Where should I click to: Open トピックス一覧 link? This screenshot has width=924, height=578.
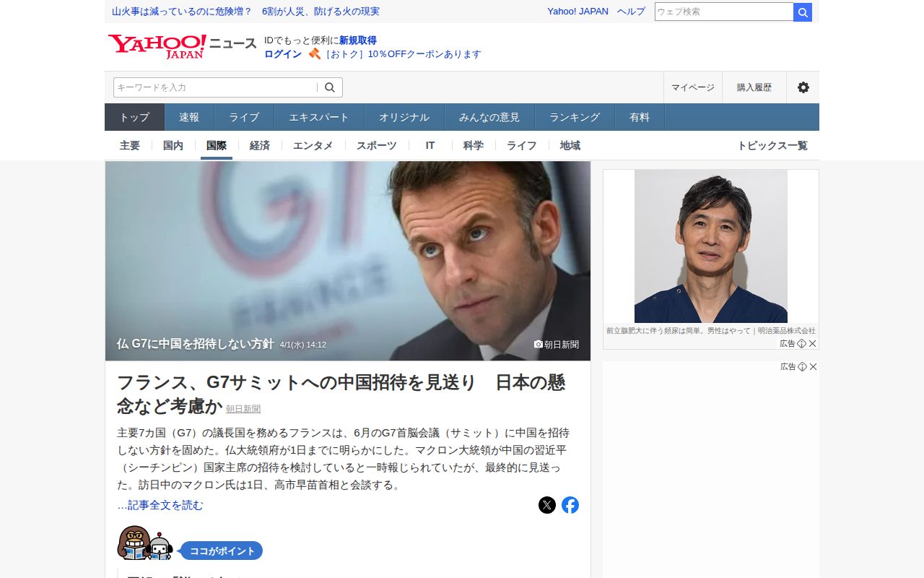tap(772, 145)
